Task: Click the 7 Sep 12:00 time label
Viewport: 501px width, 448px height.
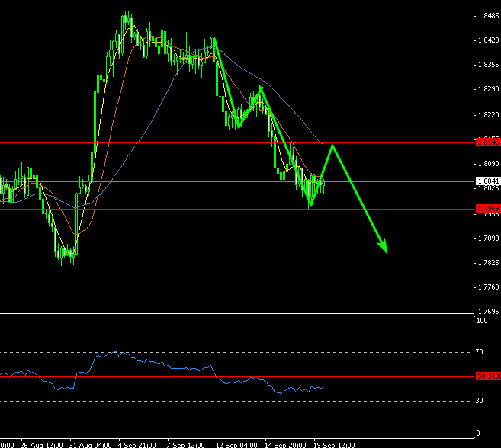Action: click(185, 445)
